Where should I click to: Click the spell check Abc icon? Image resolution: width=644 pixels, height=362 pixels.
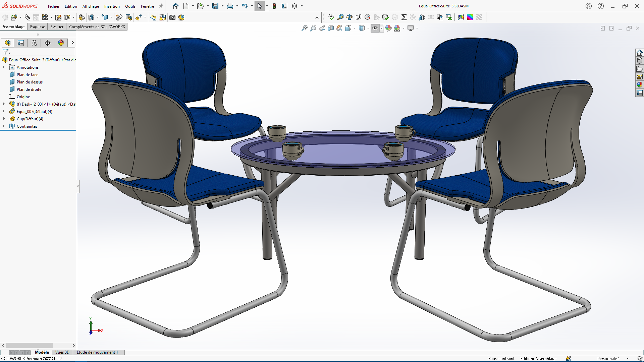(331, 17)
